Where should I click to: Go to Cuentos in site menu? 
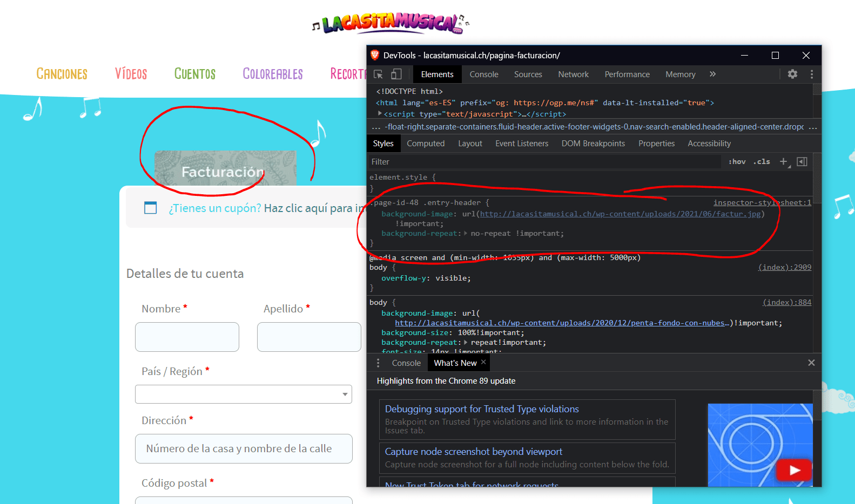[x=195, y=74]
